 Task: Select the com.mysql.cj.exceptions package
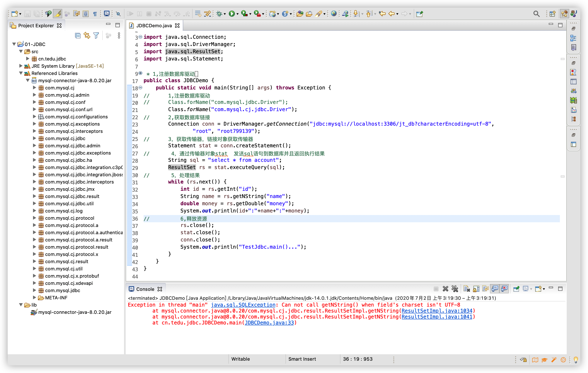pyautogui.click(x=72, y=124)
